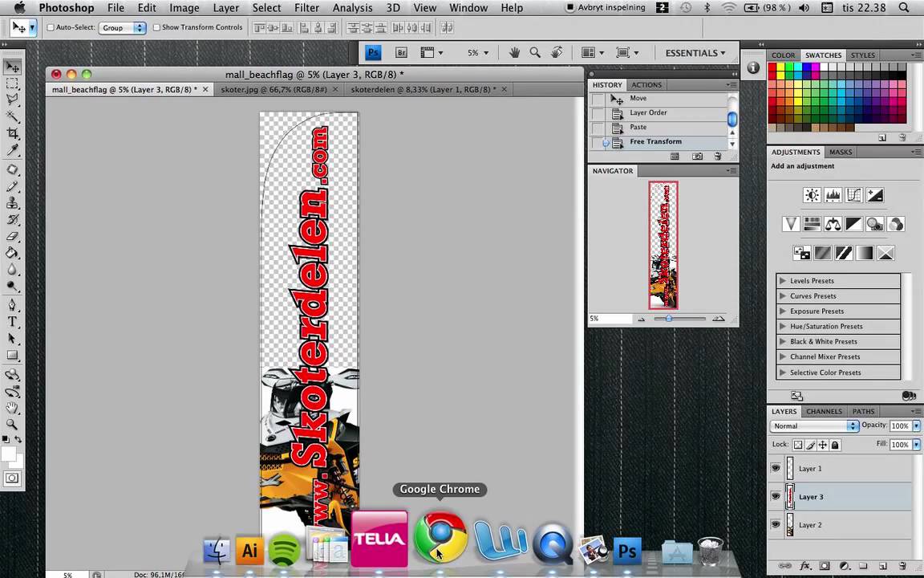Click the Vibrance adjustment icon

click(x=791, y=224)
